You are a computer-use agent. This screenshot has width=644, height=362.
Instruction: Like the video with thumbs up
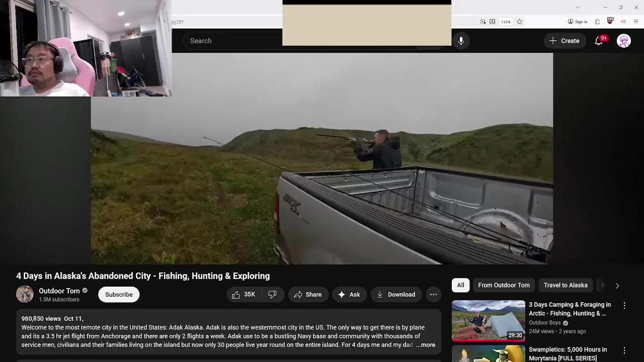pyautogui.click(x=244, y=295)
